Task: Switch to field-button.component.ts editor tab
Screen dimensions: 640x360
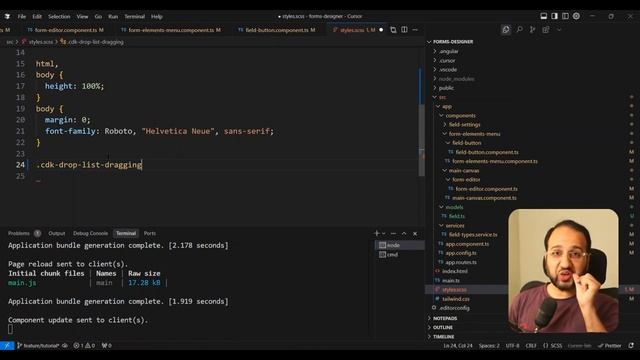Action: click(277, 30)
